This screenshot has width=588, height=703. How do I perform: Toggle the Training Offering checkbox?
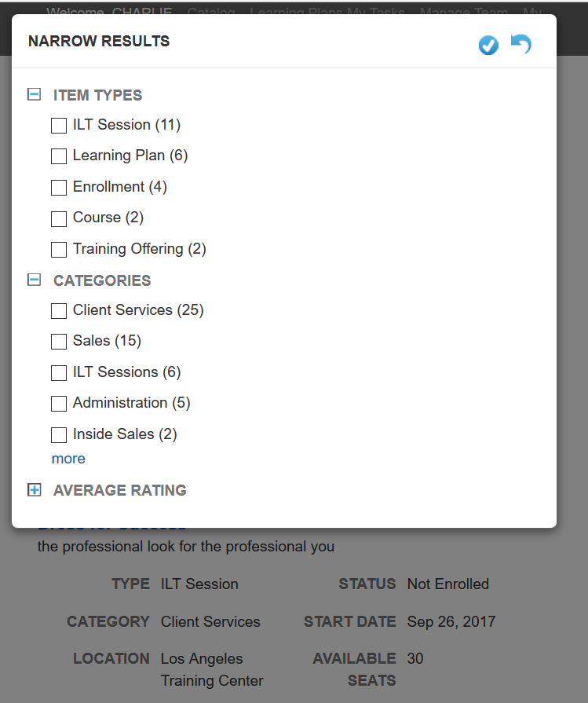click(x=59, y=250)
